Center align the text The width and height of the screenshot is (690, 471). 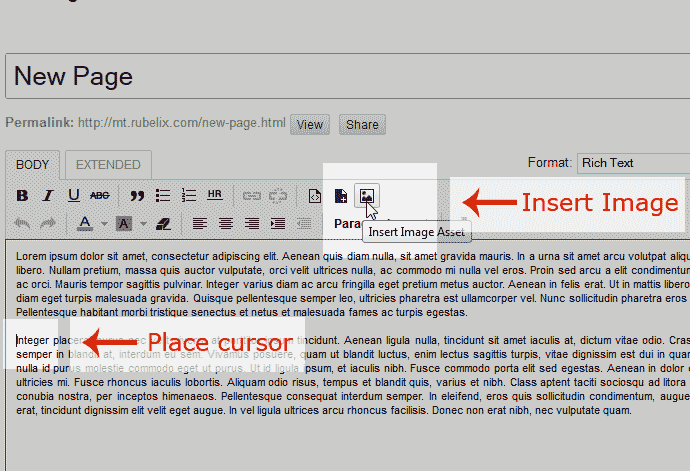[226, 223]
